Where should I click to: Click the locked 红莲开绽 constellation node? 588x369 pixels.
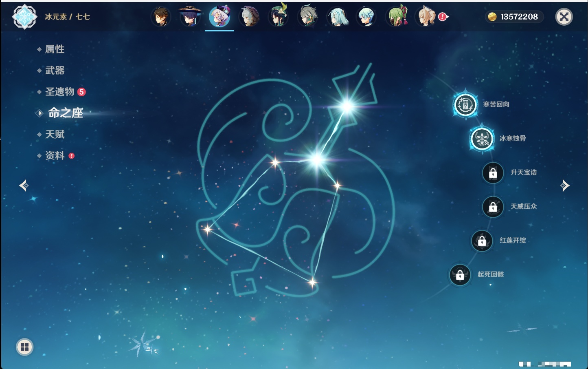(482, 241)
